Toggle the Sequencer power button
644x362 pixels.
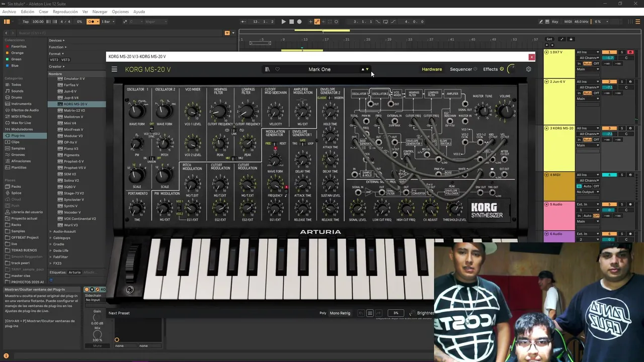(x=475, y=69)
